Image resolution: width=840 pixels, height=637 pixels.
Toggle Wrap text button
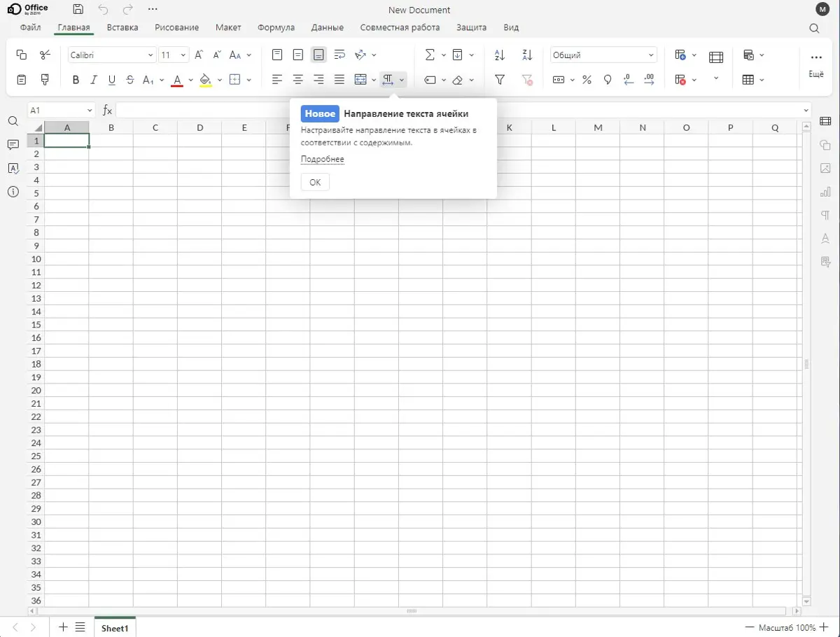(x=339, y=55)
